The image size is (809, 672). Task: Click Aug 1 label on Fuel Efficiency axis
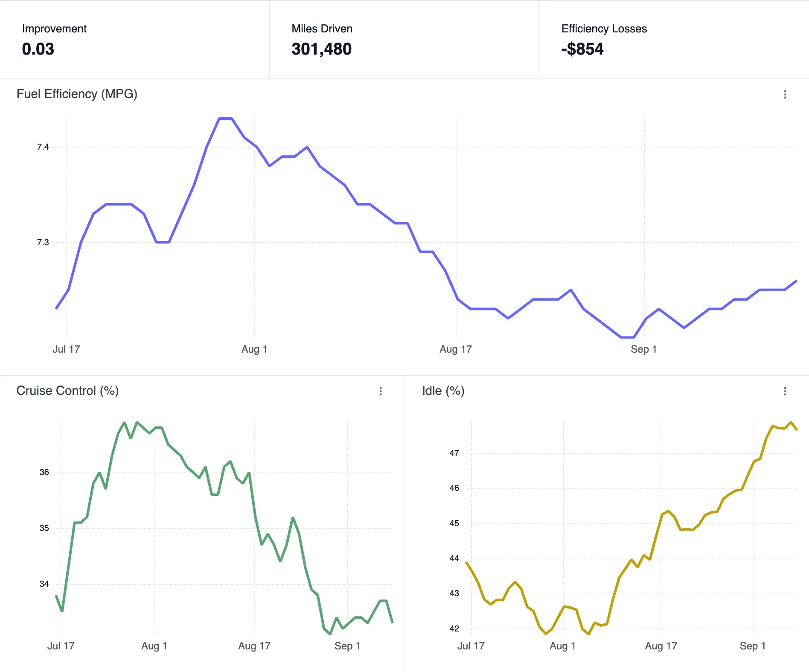[x=254, y=349]
